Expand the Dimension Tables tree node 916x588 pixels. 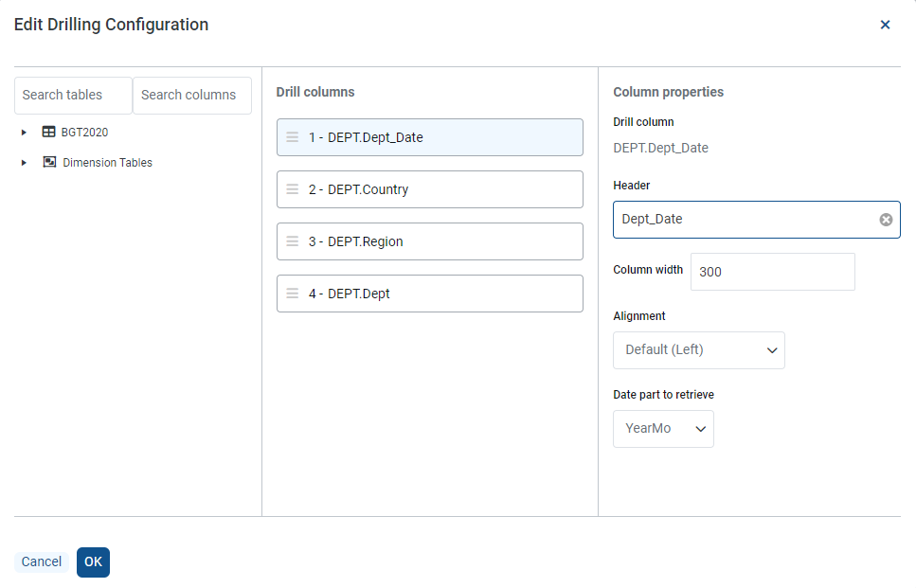(x=24, y=163)
